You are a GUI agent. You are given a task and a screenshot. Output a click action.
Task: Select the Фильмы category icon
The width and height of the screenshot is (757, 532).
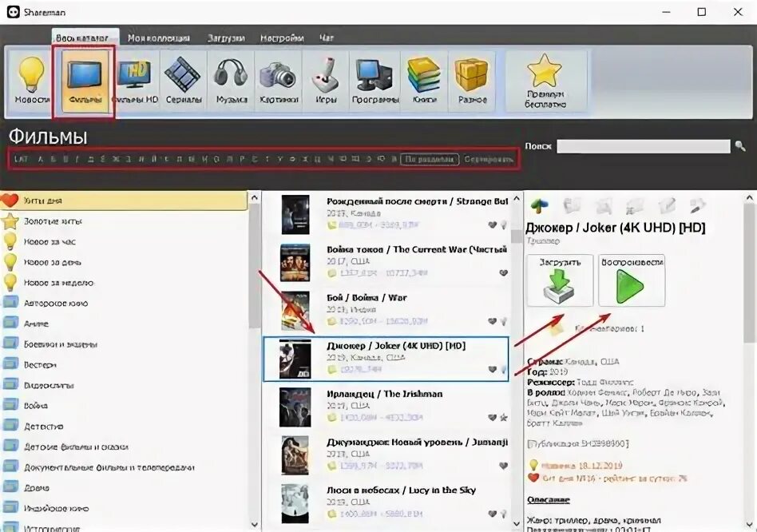pos(85,81)
